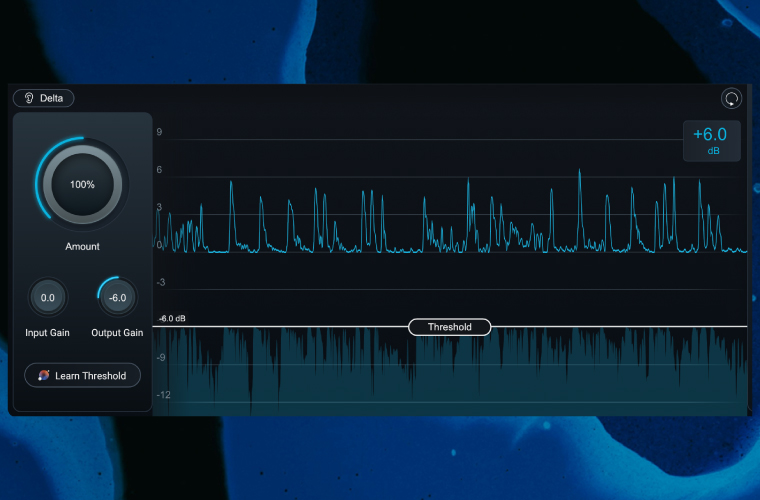Viewport: 760px width, 500px height.
Task: Click the Input Gain knob
Action: pos(48,298)
